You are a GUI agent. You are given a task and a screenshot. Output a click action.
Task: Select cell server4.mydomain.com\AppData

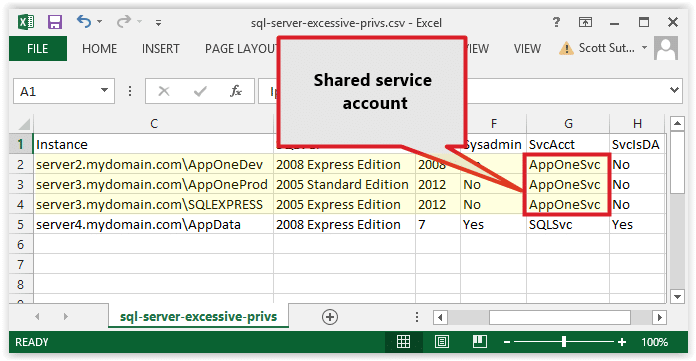[x=154, y=224]
